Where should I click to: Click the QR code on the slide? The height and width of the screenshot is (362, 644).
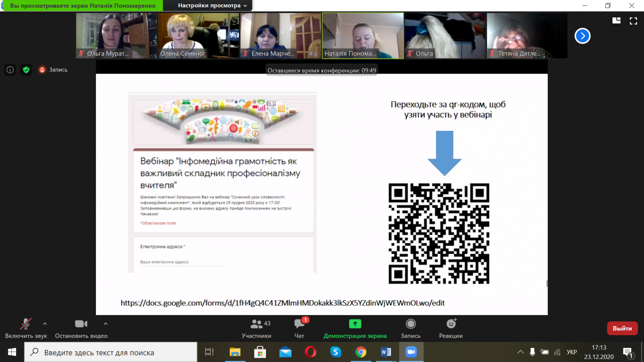[x=439, y=233]
